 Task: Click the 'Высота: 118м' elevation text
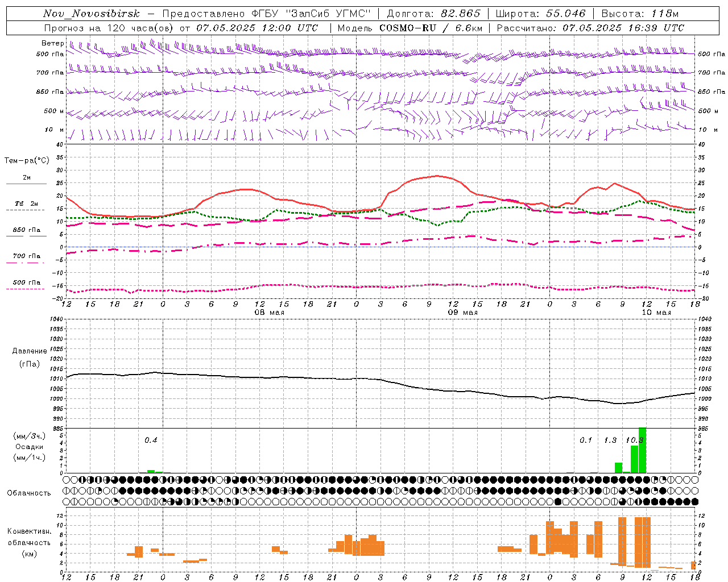tap(640, 14)
